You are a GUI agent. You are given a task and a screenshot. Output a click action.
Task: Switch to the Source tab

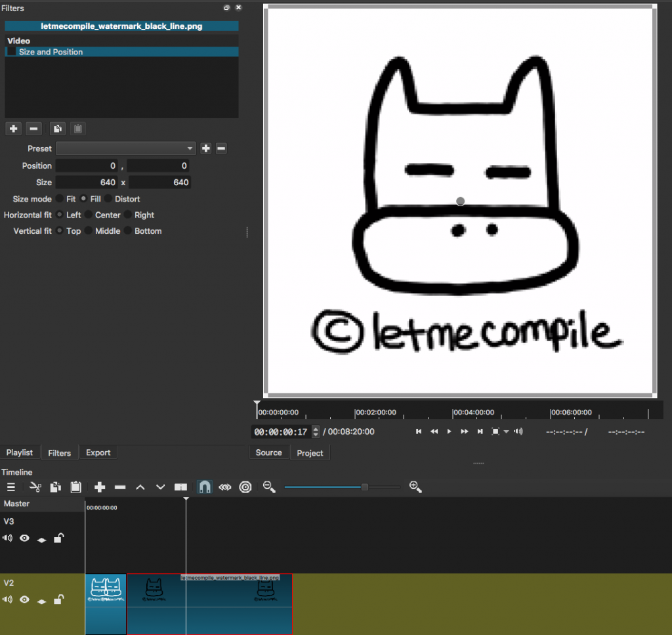tap(268, 453)
